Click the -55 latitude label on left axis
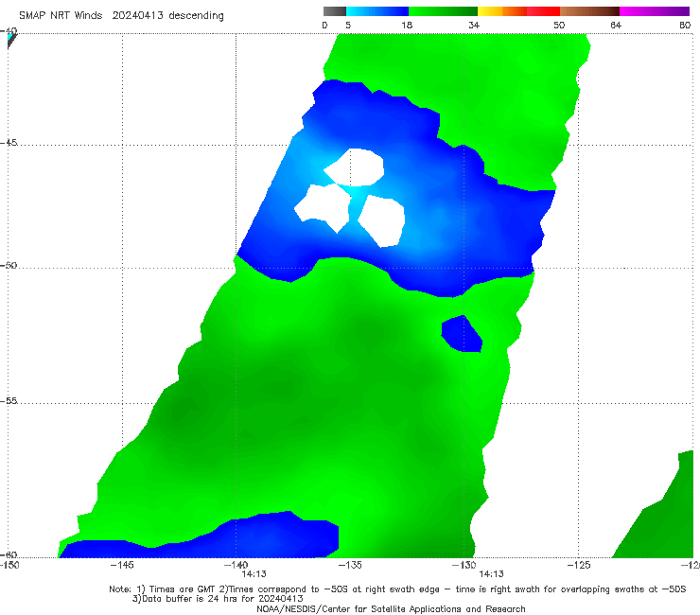 click(x=9, y=400)
